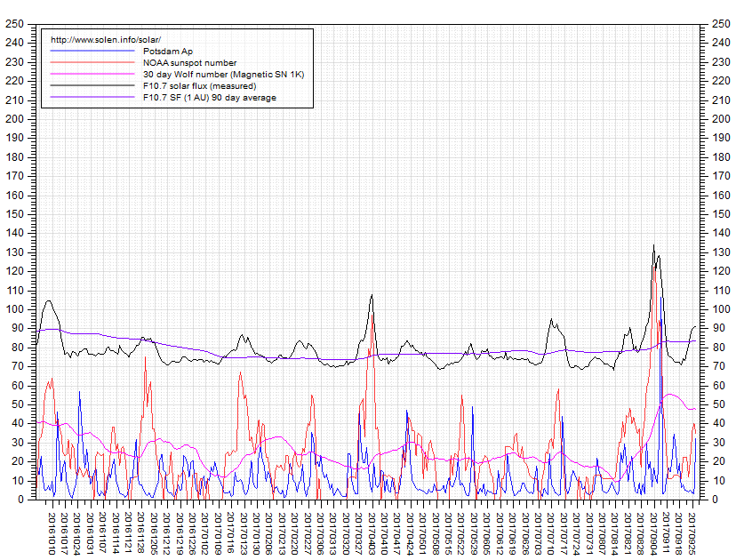
Task: Select the 30 day Wolf number legend text
Action: tap(223, 75)
